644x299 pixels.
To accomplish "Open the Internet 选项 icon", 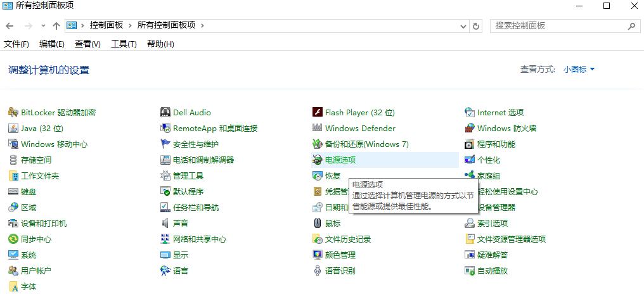I will 470,112.
